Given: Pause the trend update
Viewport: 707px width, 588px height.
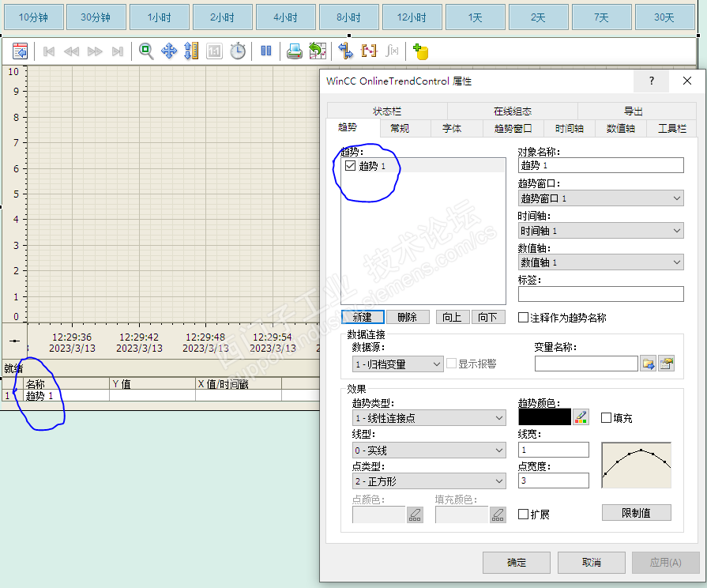Looking at the screenshot, I should point(266,51).
